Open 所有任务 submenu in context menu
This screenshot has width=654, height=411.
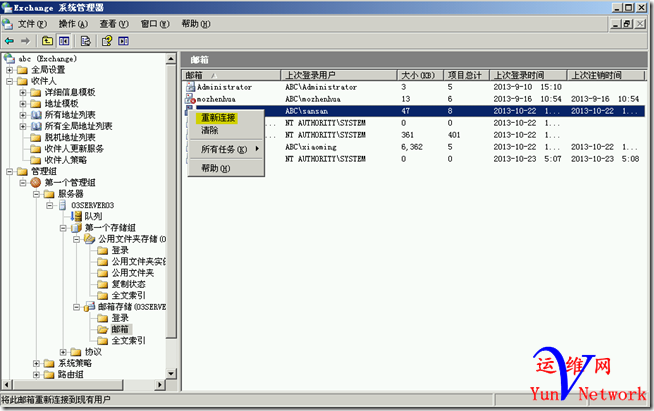coord(226,149)
